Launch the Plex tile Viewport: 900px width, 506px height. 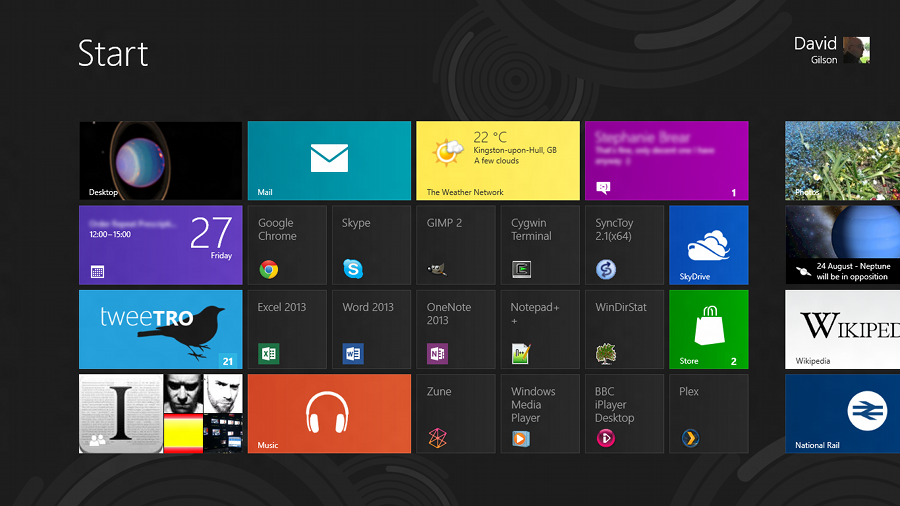click(709, 414)
